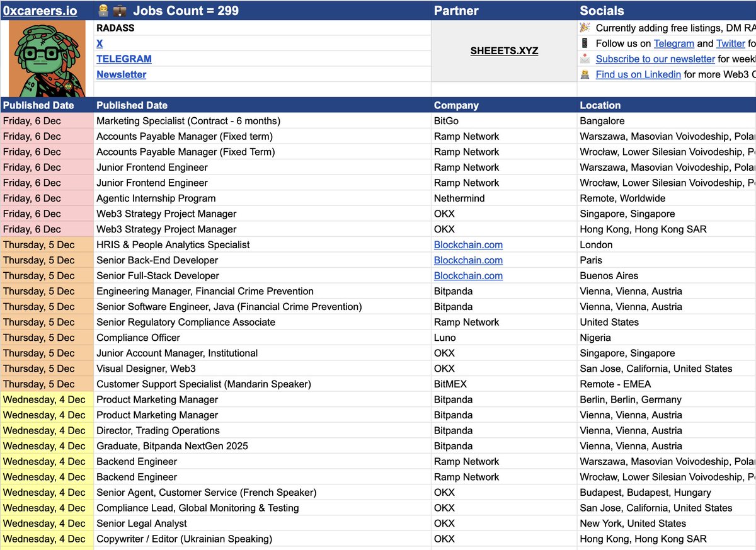
Task: Select the Nigeria location cell
Action: [x=667, y=338]
